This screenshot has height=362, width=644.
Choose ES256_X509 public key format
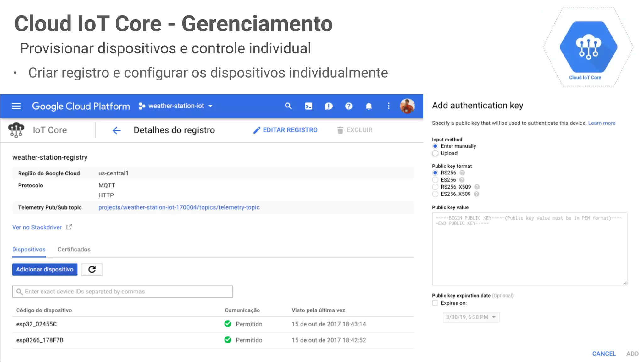point(435,194)
